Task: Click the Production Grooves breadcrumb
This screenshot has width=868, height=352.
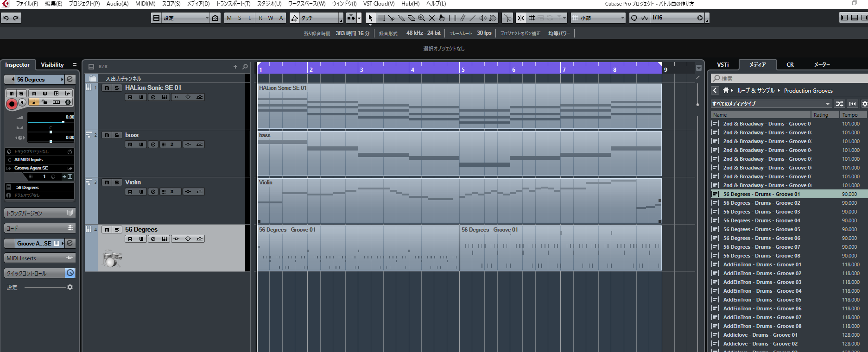Action: pos(808,91)
